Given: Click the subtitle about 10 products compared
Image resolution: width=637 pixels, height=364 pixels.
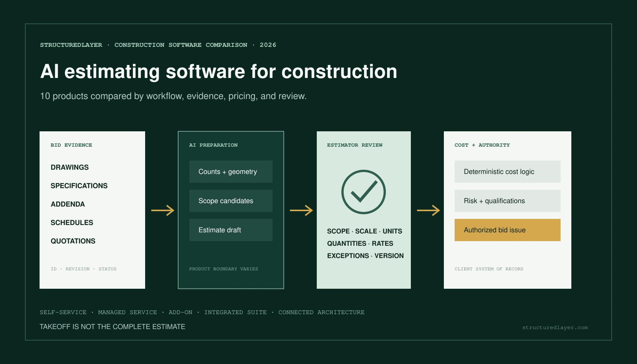Looking at the screenshot, I should click(173, 96).
